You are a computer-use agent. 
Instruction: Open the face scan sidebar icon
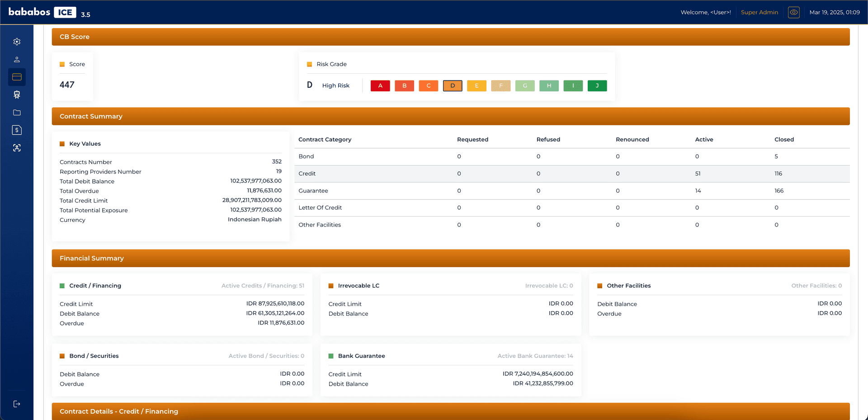click(17, 148)
